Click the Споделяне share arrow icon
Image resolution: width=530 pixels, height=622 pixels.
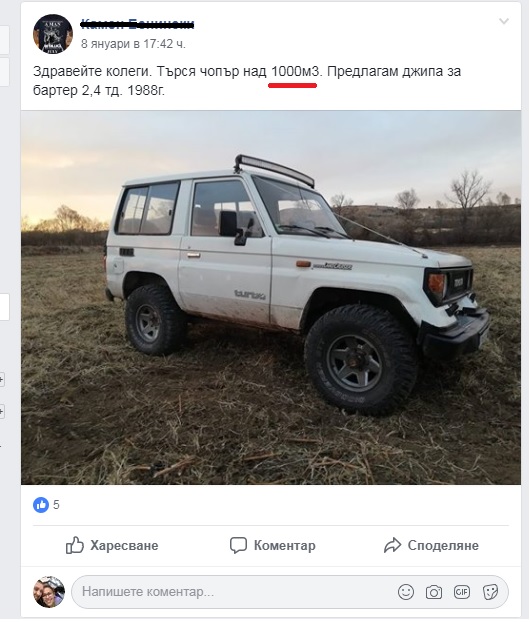392,545
